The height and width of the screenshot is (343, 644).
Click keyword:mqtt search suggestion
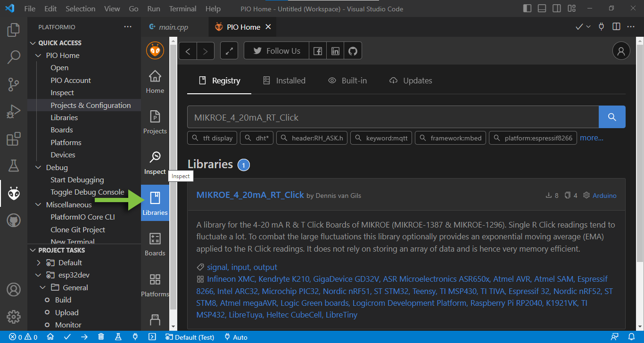coord(381,138)
